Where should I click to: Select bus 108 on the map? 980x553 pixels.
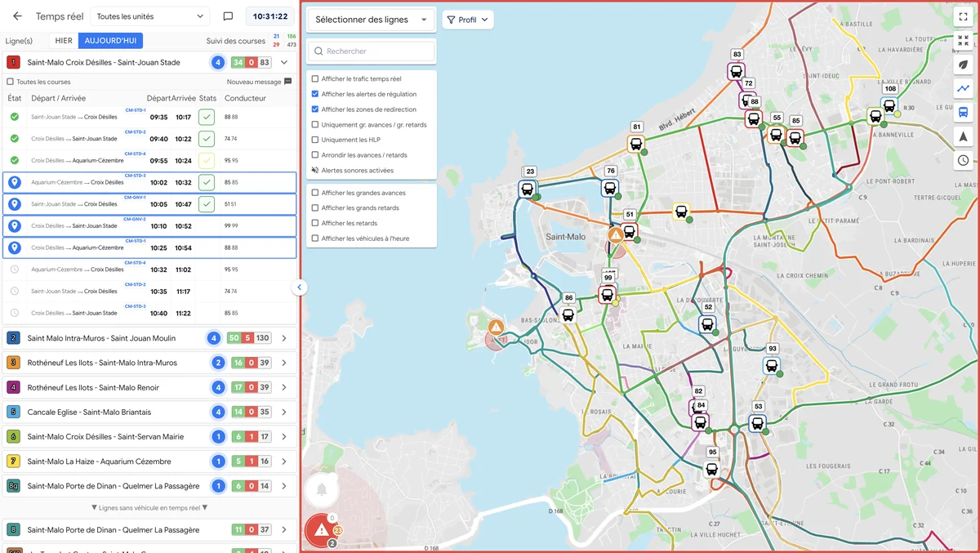[x=889, y=105]
